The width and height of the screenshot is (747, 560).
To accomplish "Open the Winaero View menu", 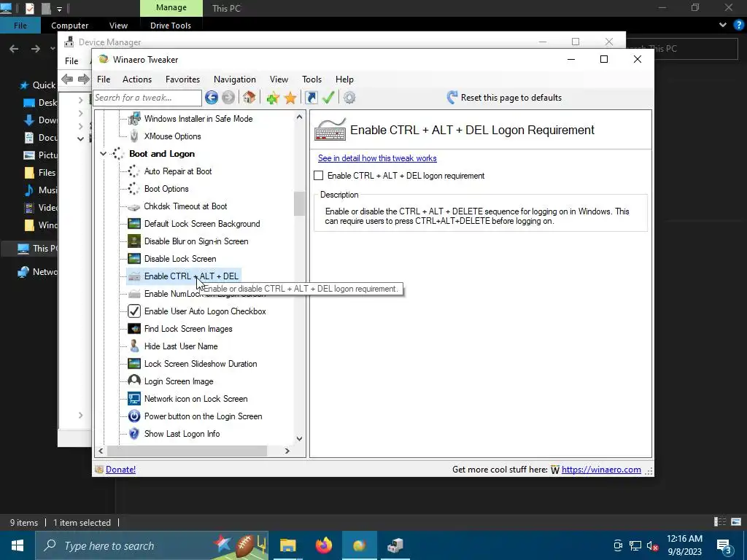I will [x=279, y=79].
